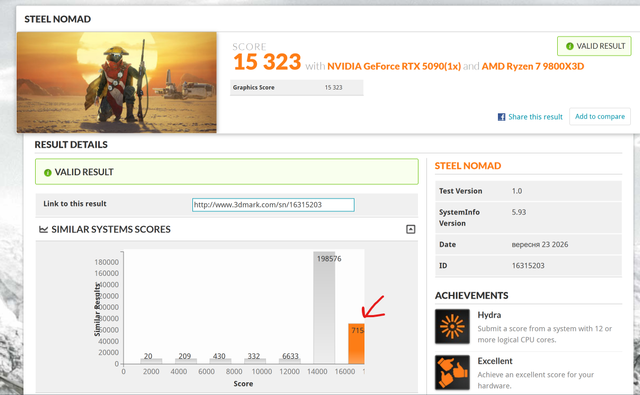640x395 pixels.
Task: Open Share this result link
Action: [535, 117]
